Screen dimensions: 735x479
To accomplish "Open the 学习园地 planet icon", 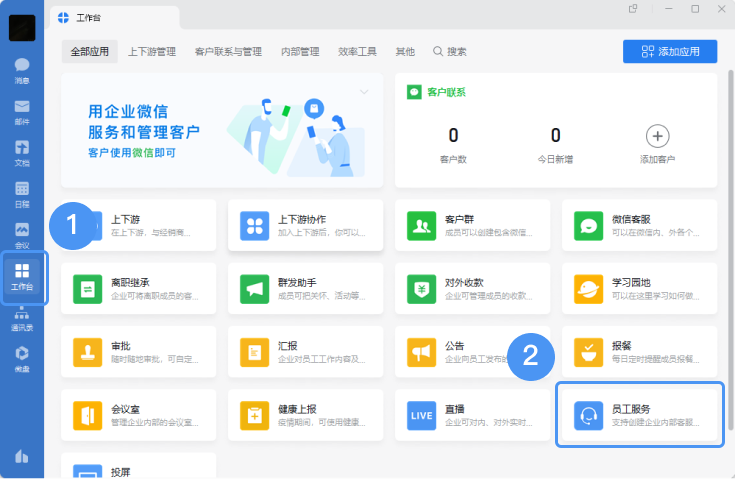I will [588, 289].
